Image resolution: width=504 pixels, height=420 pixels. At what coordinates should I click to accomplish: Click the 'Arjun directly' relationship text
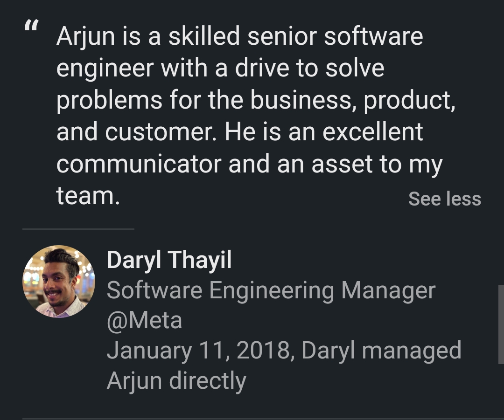(176, 381)
